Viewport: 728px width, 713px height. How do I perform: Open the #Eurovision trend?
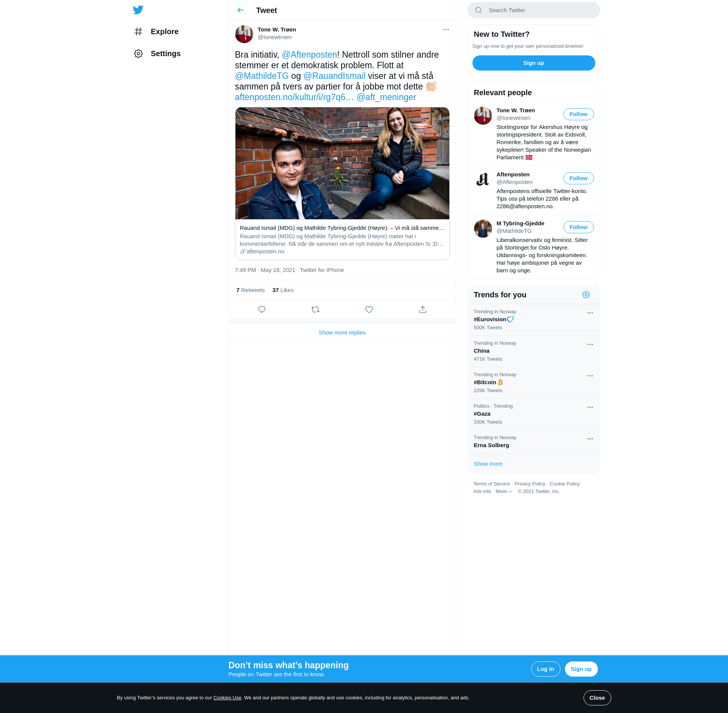pos(533,320)
